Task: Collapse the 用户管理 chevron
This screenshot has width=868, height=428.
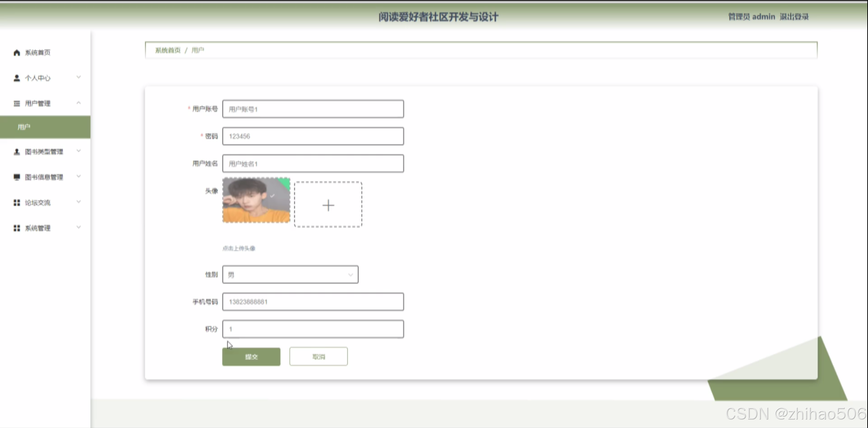Action: coord(79,103)
